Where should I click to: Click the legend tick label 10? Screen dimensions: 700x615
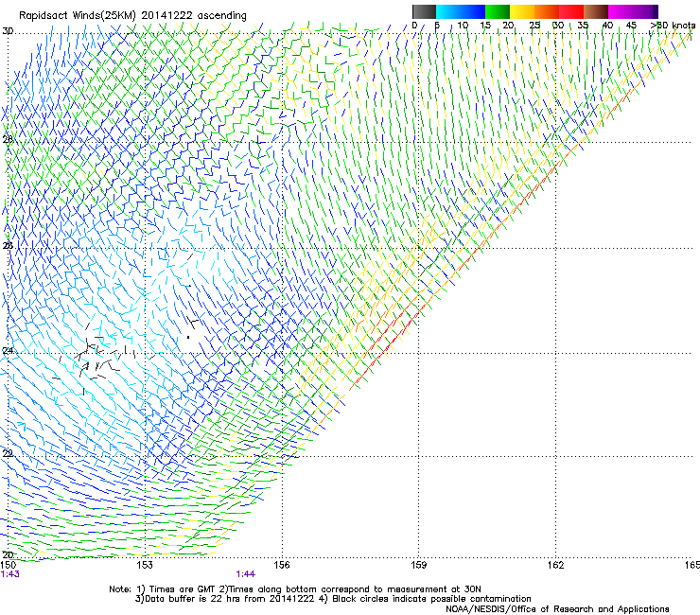463,26
